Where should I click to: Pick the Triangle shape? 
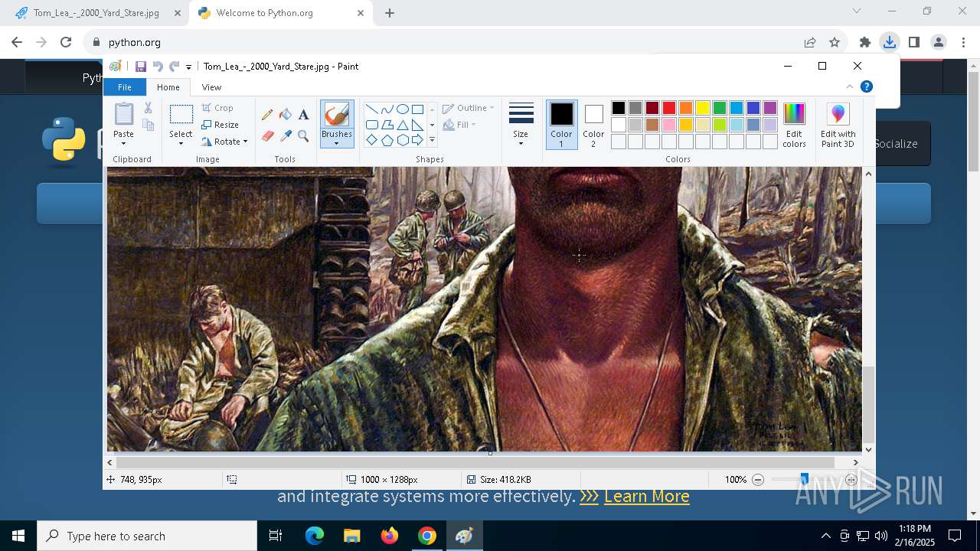(x=402, y=125)
